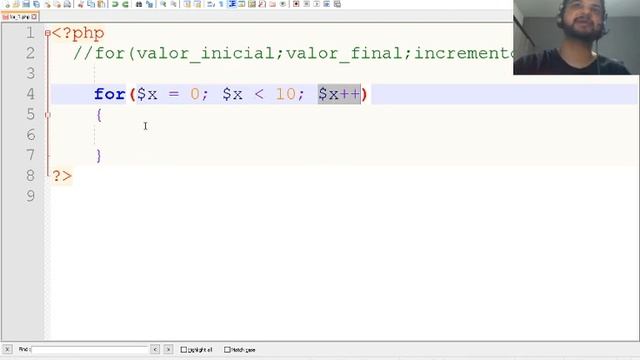Enable the Highlight all checkbox
The height and width of the screenshot is (360, 640).
pyautogui.click(x=184, y=350)
